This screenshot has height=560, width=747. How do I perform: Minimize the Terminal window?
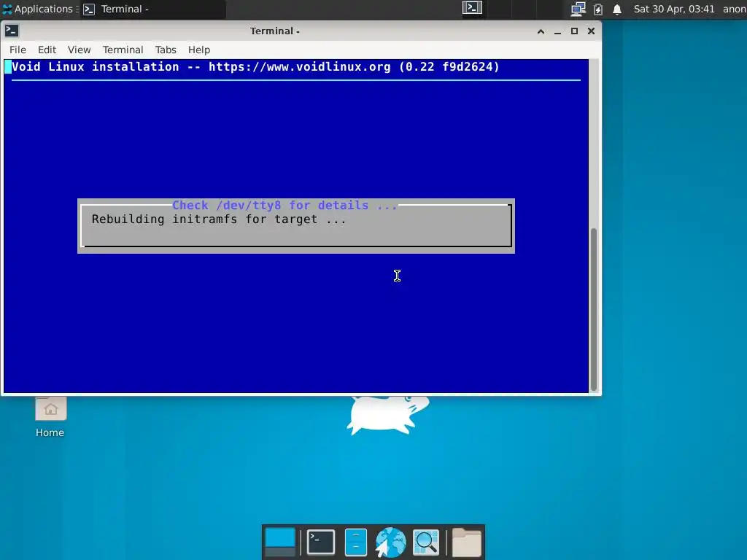pos(557,31)
